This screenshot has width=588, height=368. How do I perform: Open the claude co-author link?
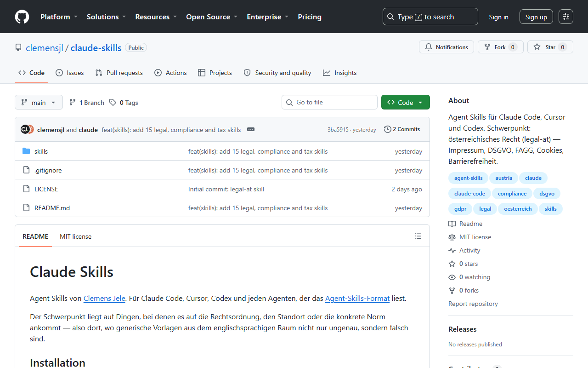click(88, 130)
